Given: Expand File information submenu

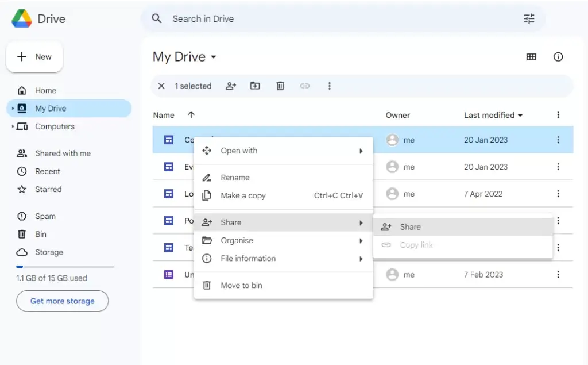Looking at the screenshot, I should point(284,259).
